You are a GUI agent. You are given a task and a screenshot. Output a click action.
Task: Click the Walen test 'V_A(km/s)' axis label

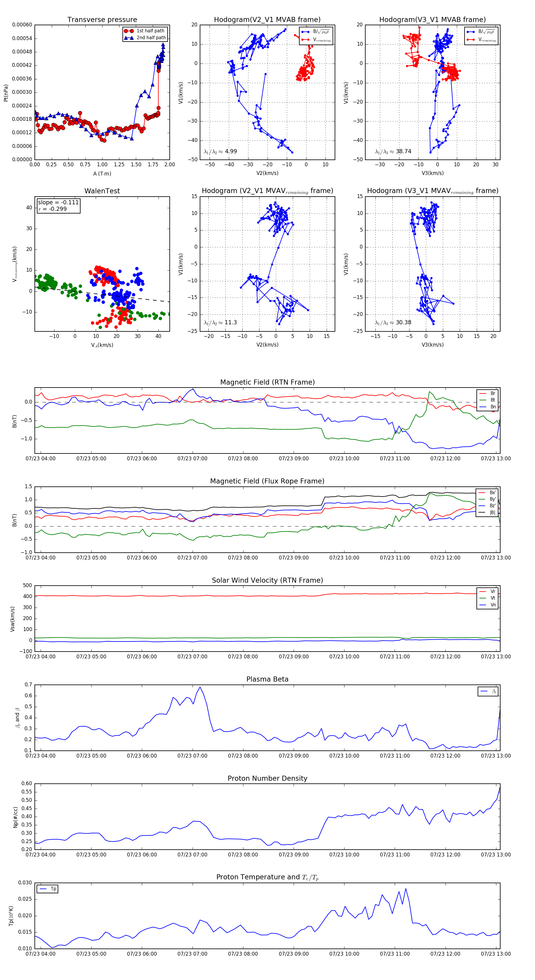click(102, 345)
